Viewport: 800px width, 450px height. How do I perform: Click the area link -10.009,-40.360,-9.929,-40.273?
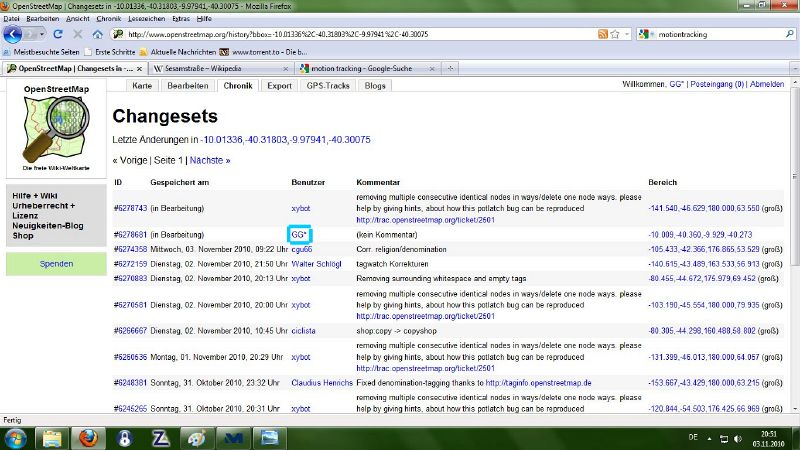pos(700,235)
